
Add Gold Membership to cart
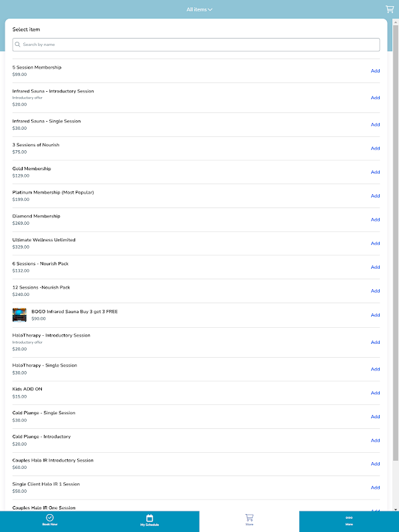coord(375,172)
